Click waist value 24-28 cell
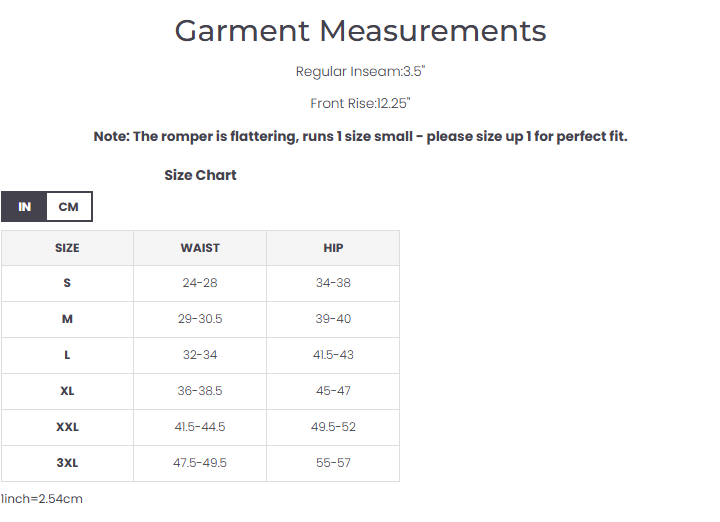The image size is (720, 522). pyautogui.click(x=200, y=283)
